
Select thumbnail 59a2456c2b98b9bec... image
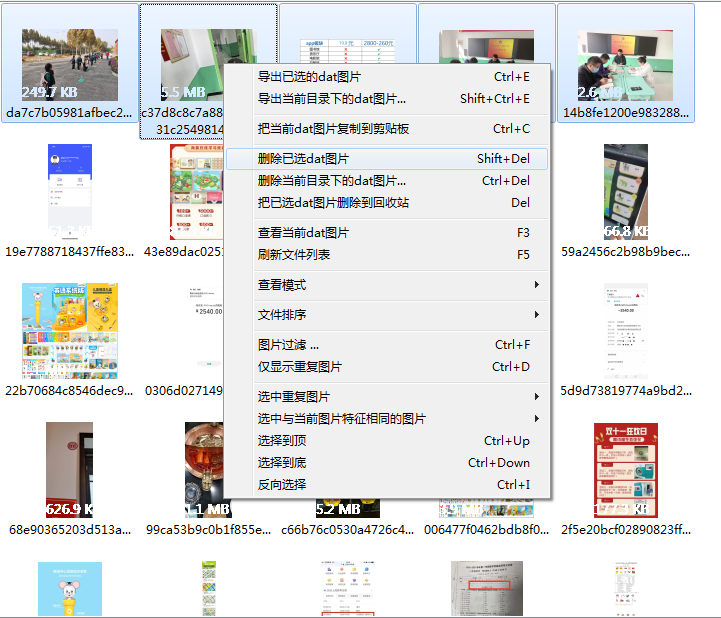tap(626, 192)
